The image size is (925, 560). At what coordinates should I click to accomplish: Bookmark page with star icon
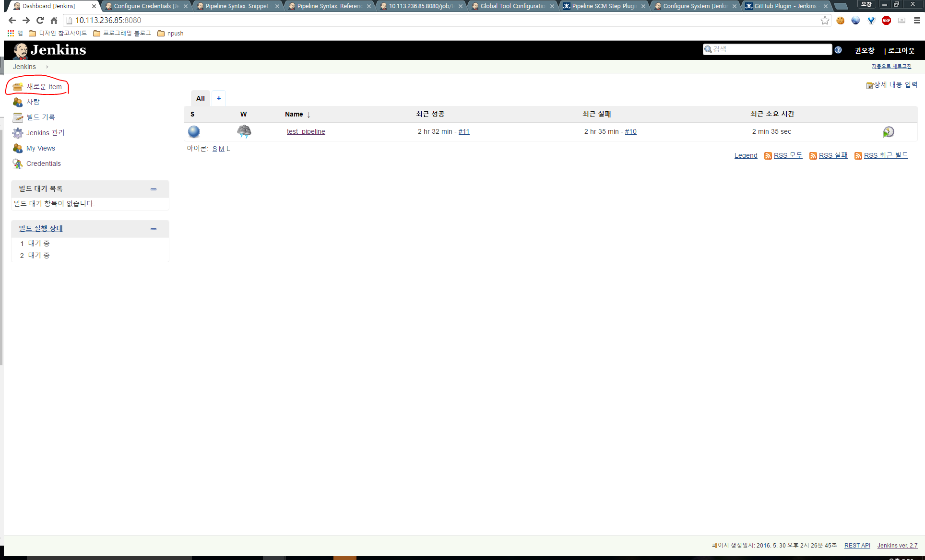[825, 20]
